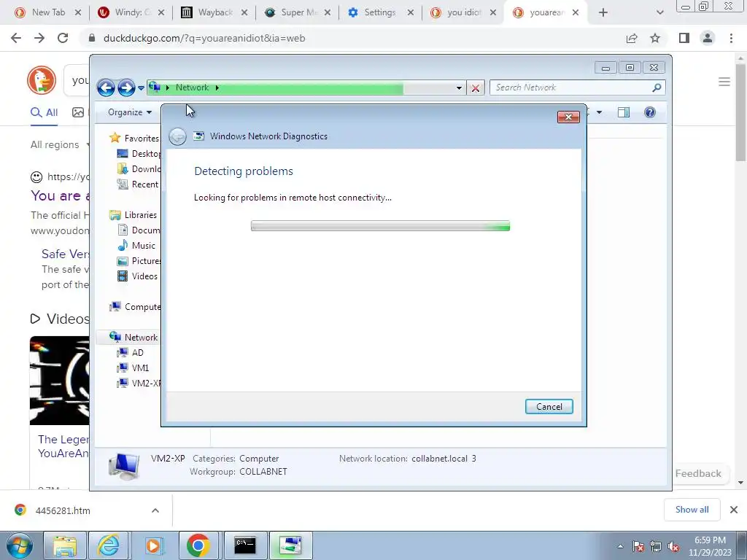Open the change view dropdown arrow
Image resolution: width=747 pixels, height=560 pixels.
600,112
